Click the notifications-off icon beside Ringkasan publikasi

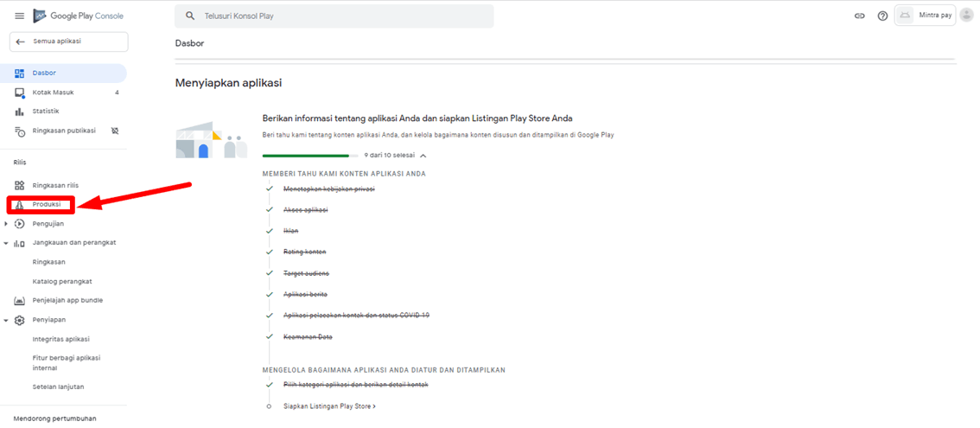(x=115, y=131)
